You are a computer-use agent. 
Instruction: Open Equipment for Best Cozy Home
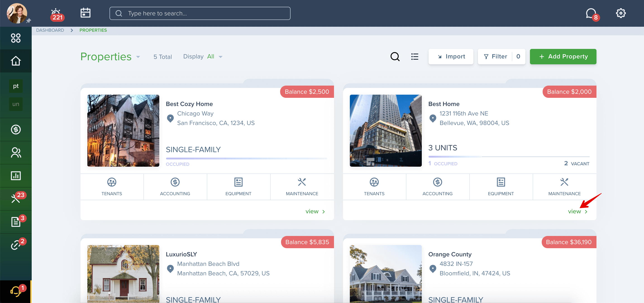tap(239, 187)
